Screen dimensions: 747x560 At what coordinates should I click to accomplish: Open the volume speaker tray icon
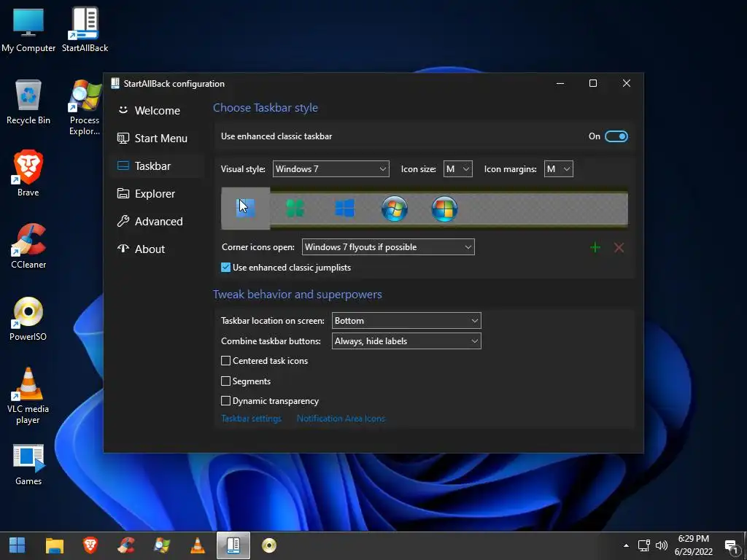coord(661,545)
